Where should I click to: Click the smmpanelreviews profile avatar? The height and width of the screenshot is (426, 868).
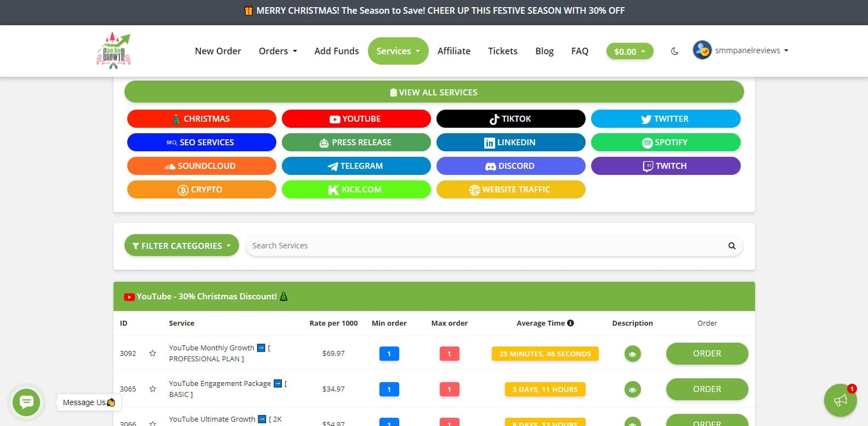click(702, 50)
